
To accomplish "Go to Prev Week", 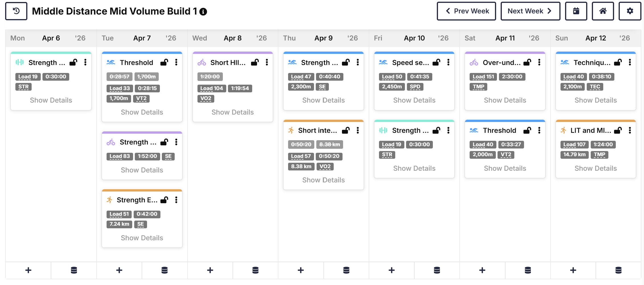I will 466,11.
